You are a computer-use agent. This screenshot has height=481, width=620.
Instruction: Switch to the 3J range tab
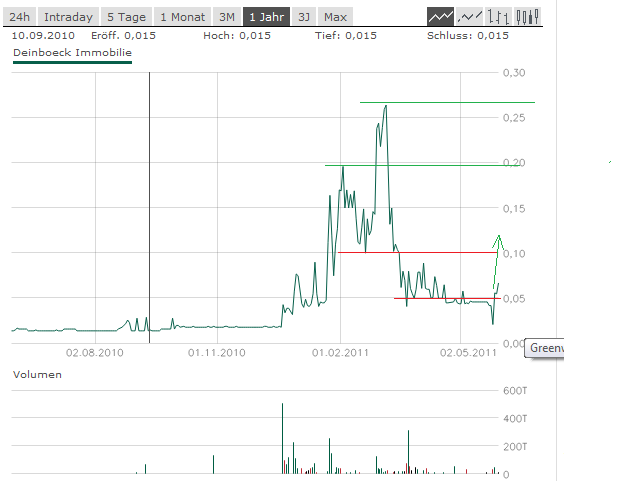pyautogui.click(x=304, y=17)
